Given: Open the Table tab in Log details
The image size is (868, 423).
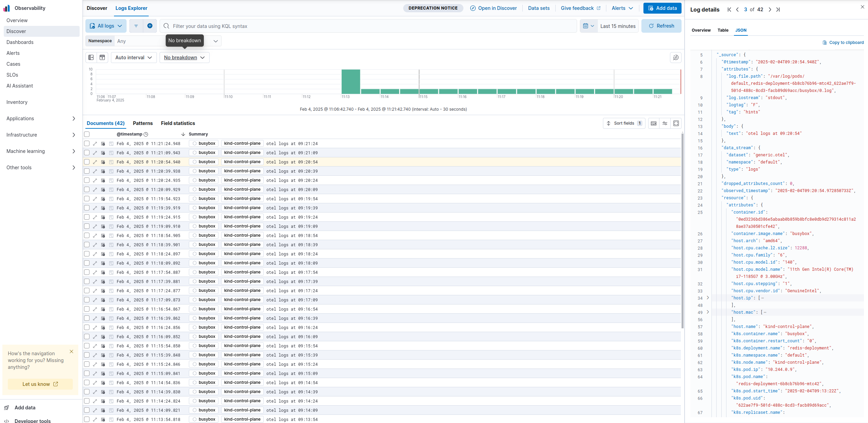Looking at the screenshot, I should (x=723, y=30).
